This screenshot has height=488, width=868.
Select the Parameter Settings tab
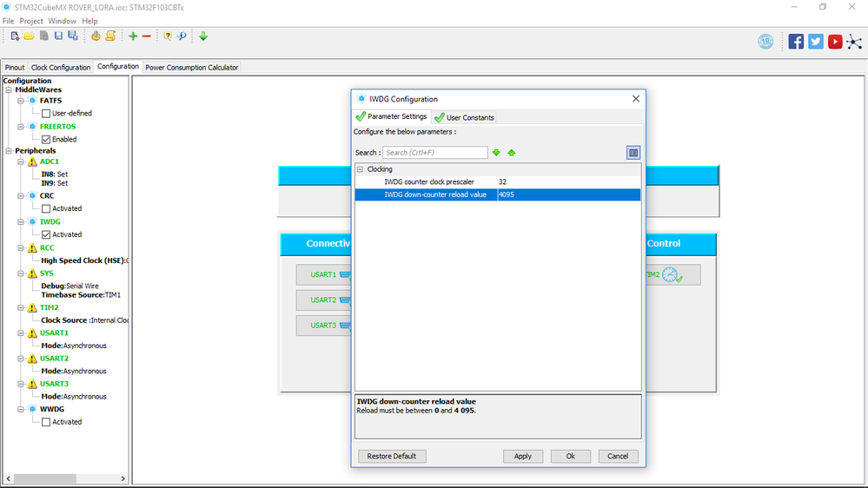click(392, 116)
